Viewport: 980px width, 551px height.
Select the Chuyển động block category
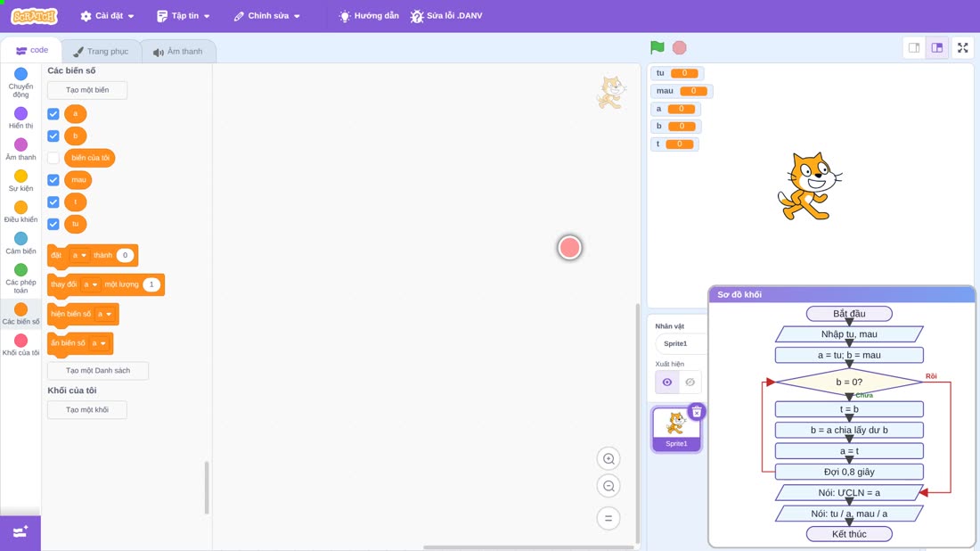(20, 83)
